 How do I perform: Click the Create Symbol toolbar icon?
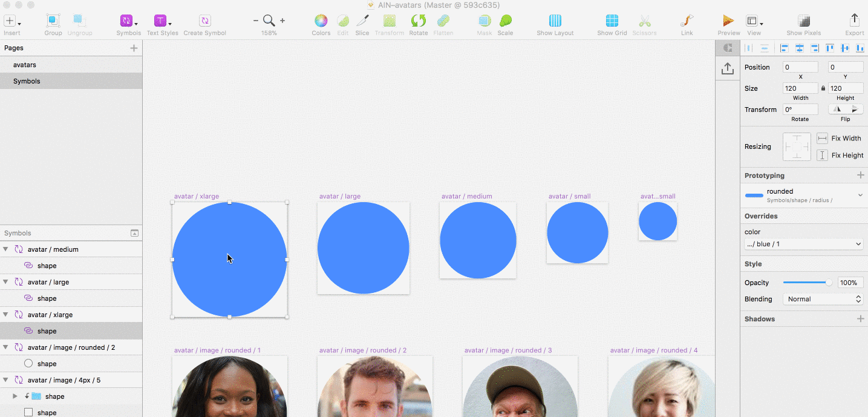click(204, 21)
